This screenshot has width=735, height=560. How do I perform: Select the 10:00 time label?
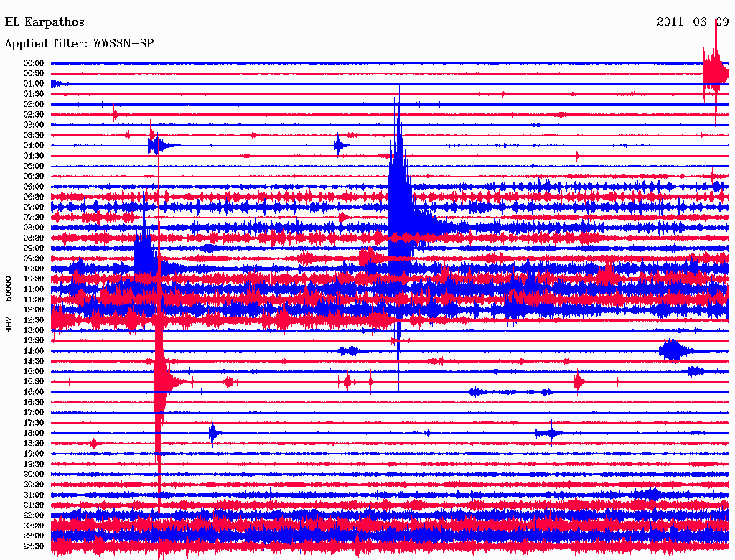click(33, 269)
